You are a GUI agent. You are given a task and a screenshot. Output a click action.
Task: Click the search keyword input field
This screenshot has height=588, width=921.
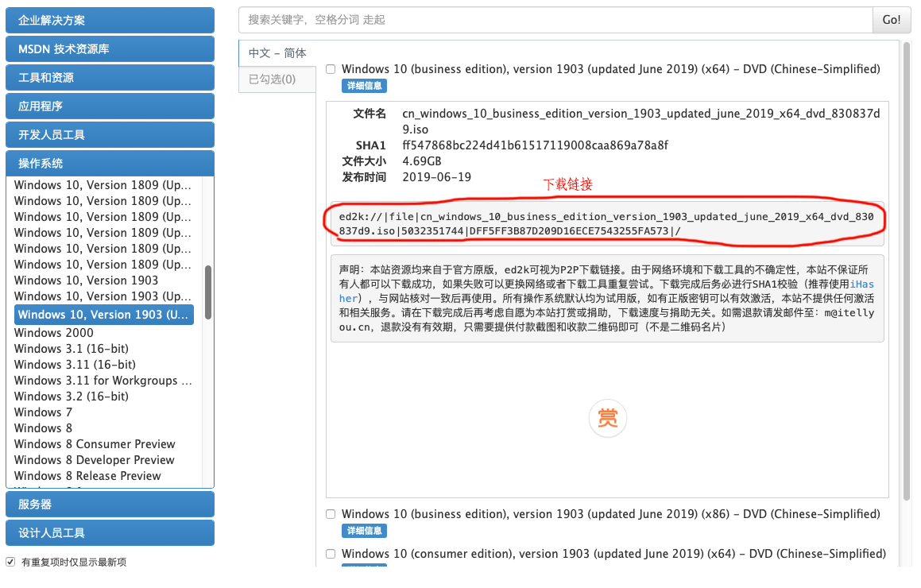(555, 20)
